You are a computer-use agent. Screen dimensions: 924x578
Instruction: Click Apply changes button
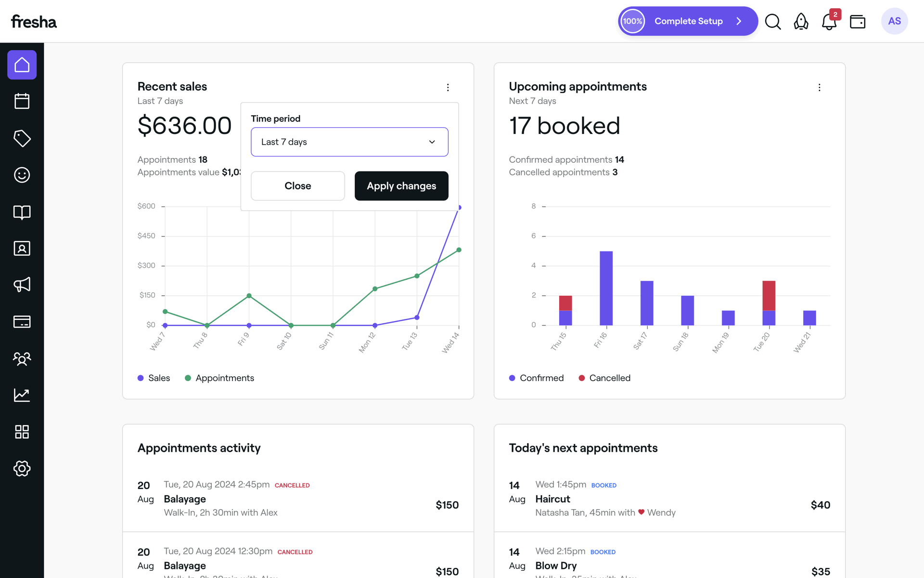pos(401,186)
